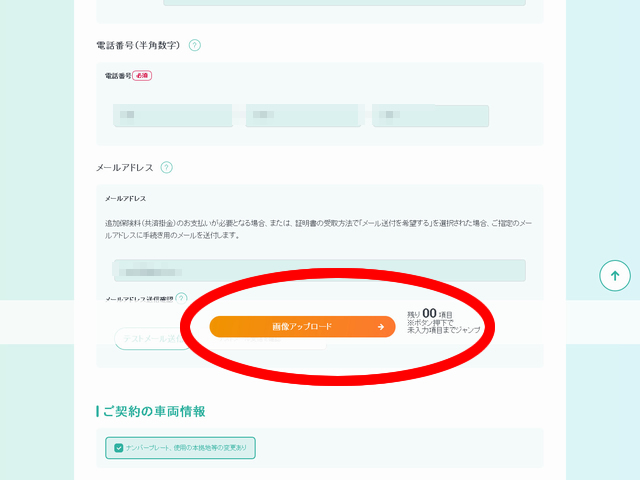Click the 電話番号(半角数字) heading text
The image size is (640, 480).
coord(138,45)
